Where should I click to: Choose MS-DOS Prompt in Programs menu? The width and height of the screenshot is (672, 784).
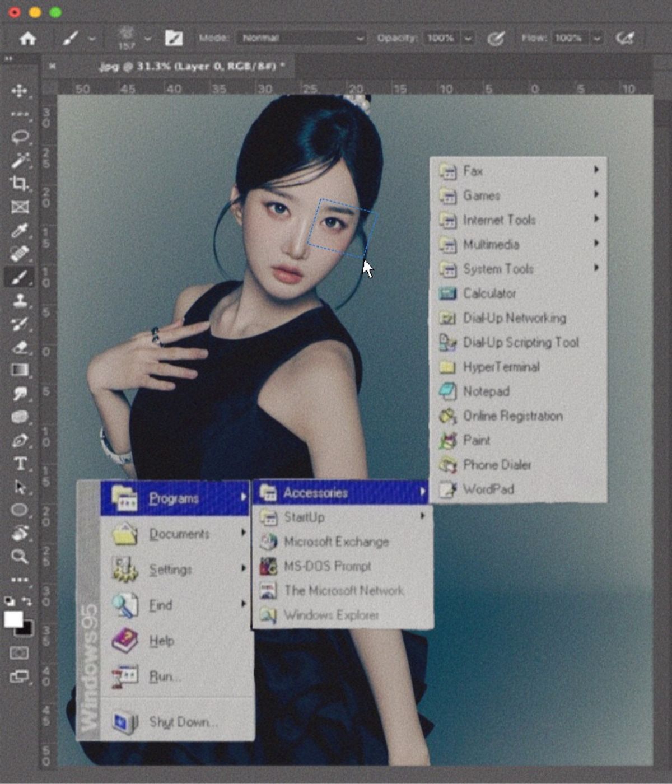pyautogui.click(x=327, y=566)
